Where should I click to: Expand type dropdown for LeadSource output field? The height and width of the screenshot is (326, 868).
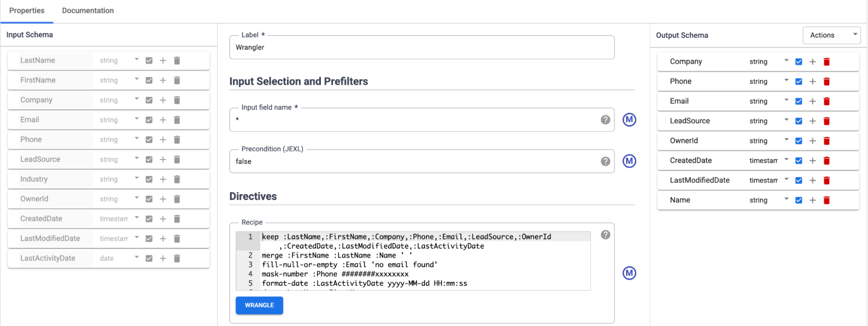click(786, 121)
